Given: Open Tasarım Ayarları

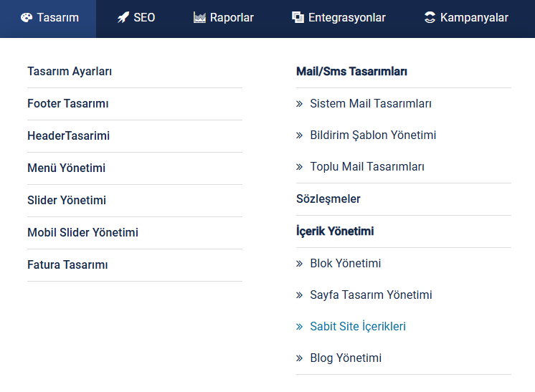Looking at the screenshot, I should click(70, 72).
